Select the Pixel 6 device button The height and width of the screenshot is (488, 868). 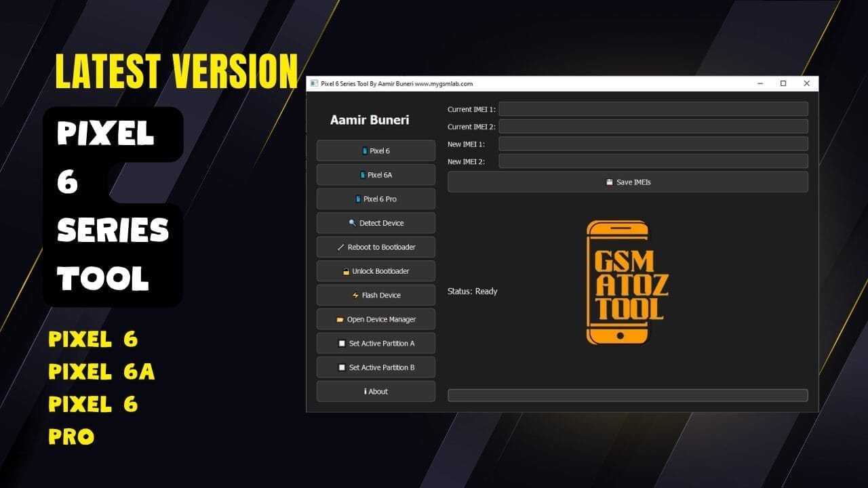point(376,150)
